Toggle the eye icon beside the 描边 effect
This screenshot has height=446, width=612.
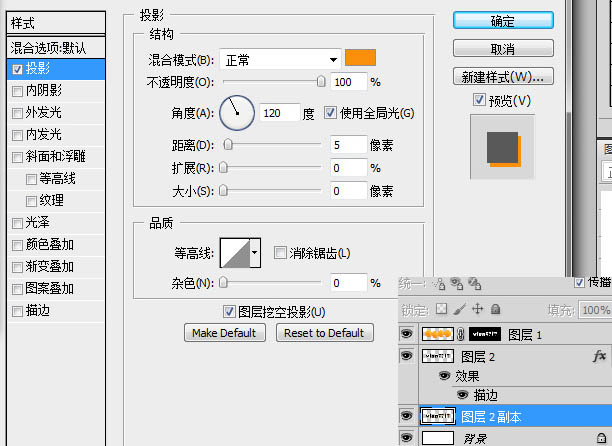pyautogui.click(x=462, y=395)
